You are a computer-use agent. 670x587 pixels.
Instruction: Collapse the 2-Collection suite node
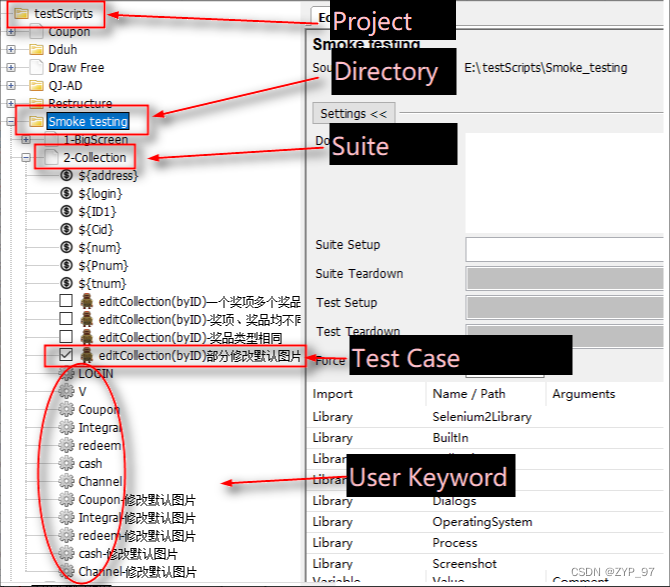(x=26, y=158)
